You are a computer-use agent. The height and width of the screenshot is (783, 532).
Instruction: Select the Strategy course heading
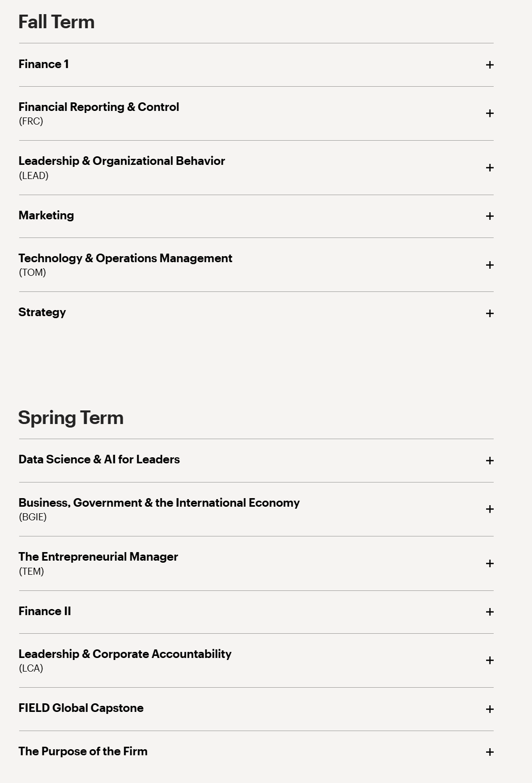click(42, 312)
